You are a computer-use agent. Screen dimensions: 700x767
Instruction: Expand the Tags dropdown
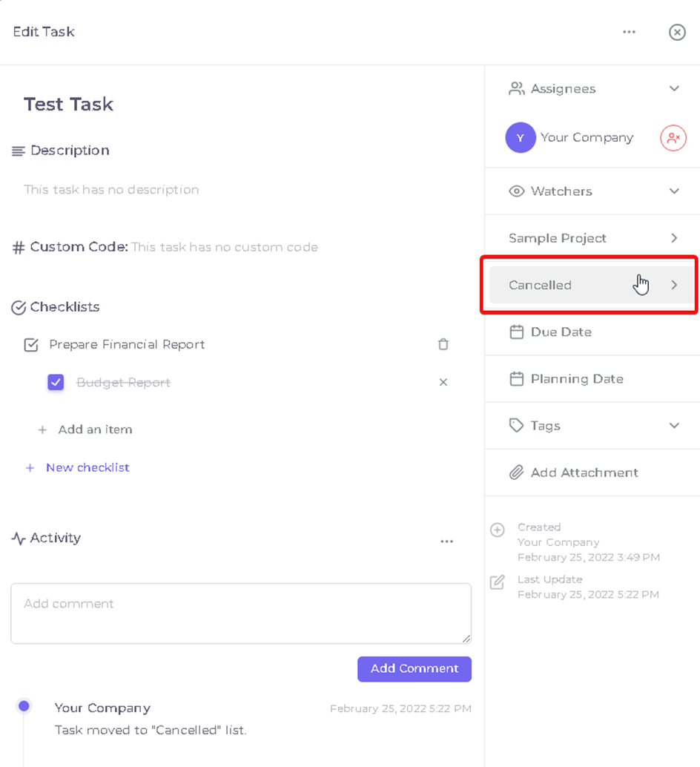pyautogui.click(x=674, y=426)
